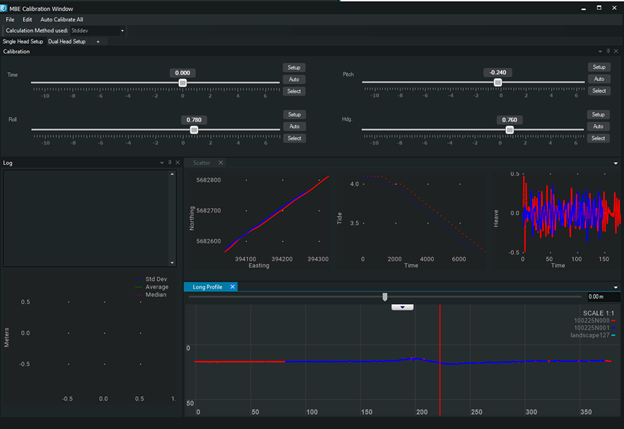
Task: Click the Northing/Easting scatter plot
Action: (259, 220)
